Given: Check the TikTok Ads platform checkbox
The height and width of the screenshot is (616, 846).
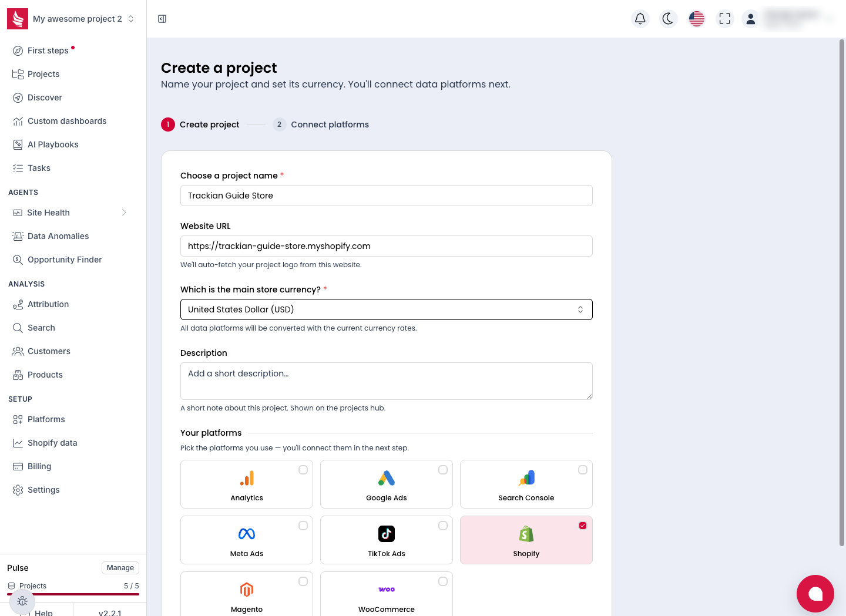Looking at the screenshot, I should 443,526.
